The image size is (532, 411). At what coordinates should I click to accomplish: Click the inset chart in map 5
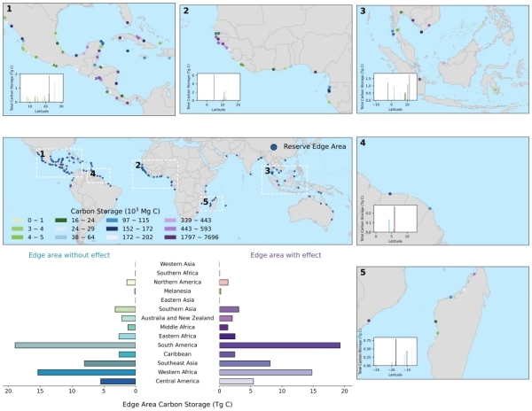pyautogui.click(x=395, y=352)
